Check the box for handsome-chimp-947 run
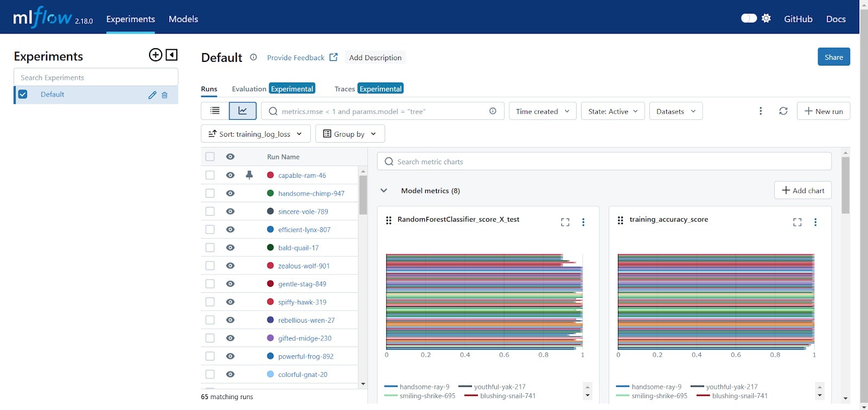Screen dimensions: 868x410 click(x=210, y=194)
